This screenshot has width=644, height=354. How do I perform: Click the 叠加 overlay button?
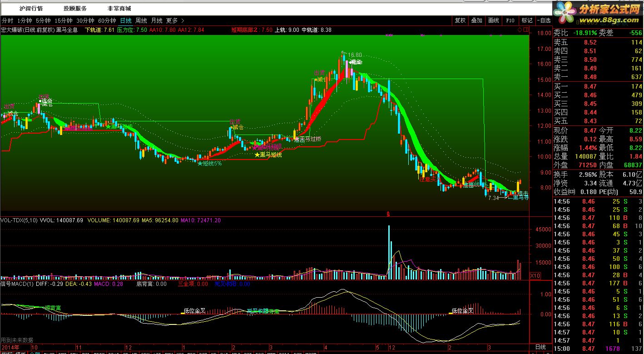[x=476, y=20]
